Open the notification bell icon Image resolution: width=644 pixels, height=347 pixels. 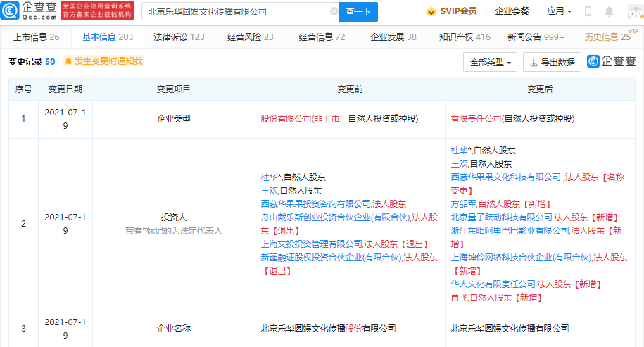pos(609,11)
